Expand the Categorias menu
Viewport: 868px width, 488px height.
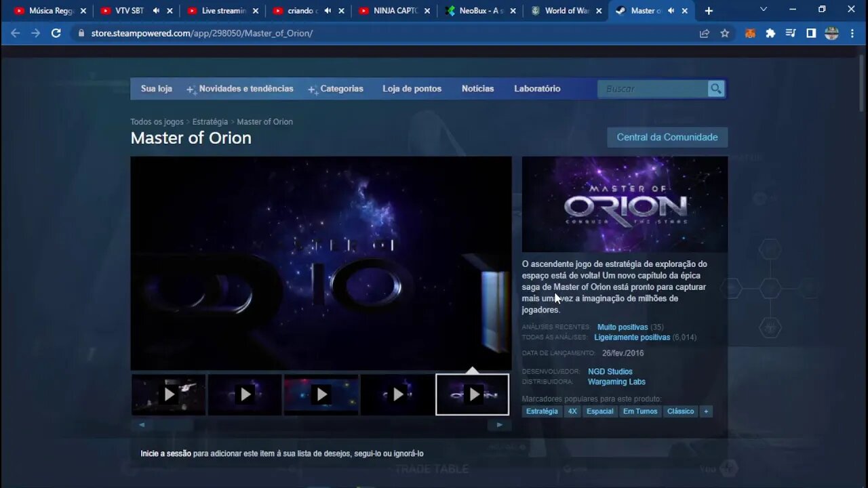pyautogui.click(x=336, y=89)
